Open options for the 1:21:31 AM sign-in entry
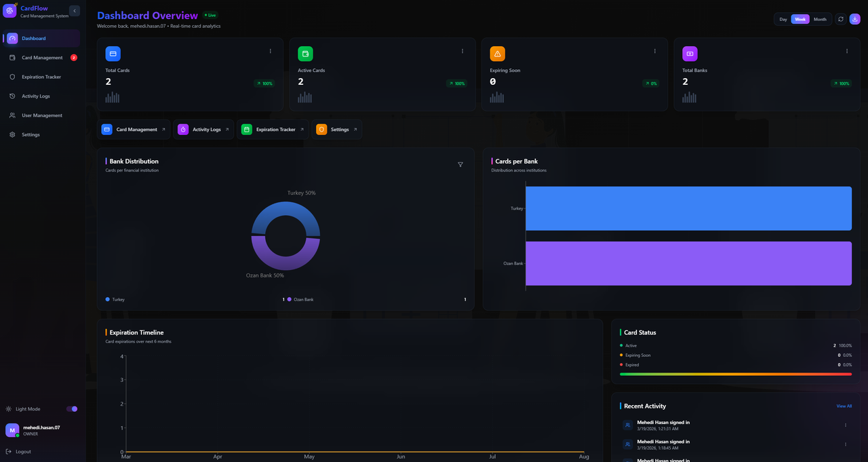Image resolution: width=868 pixels, height=462 pixels. click(846, 425)
